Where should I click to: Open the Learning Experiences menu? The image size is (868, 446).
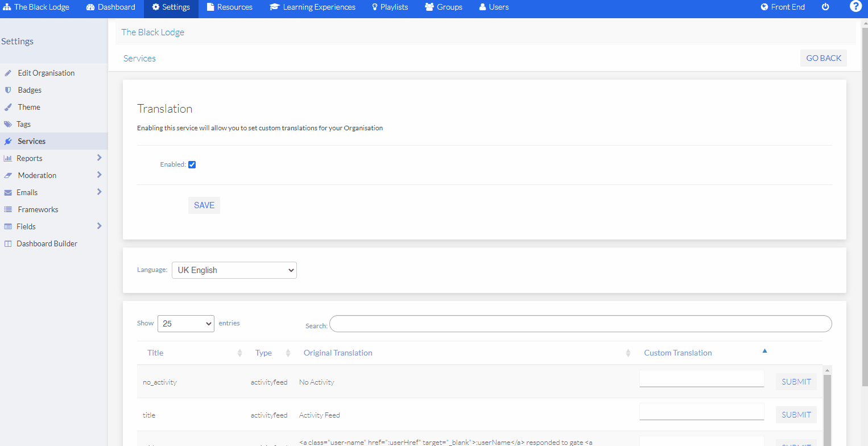312,7
